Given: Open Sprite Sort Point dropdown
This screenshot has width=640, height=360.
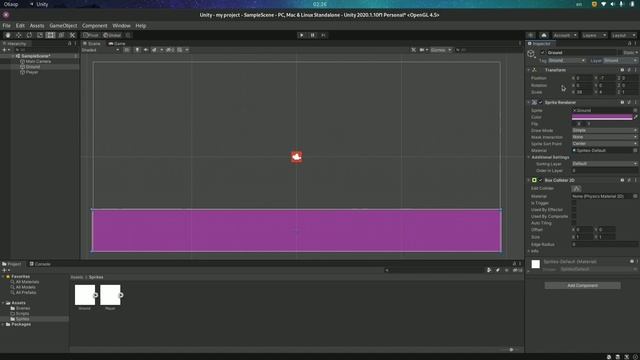Looking at the screenshot, I should coord(604,144).
